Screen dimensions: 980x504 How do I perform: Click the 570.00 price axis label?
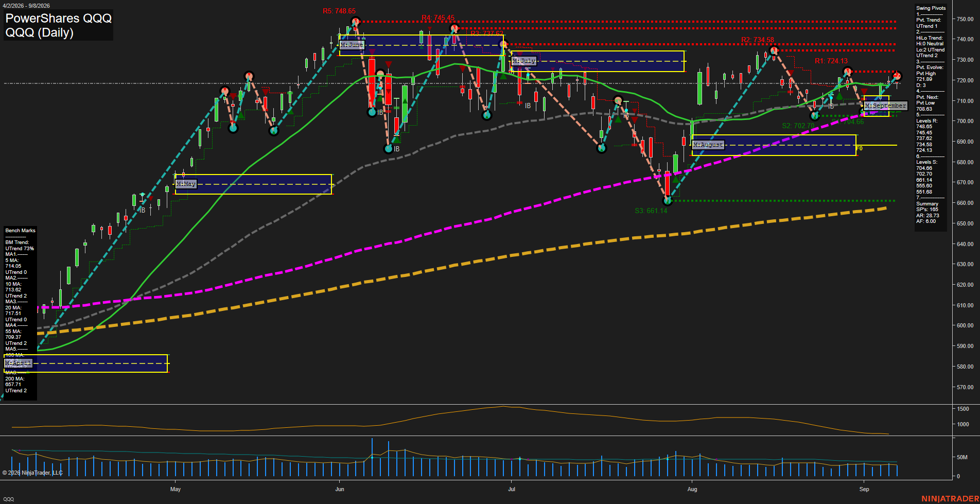[965, 387]
